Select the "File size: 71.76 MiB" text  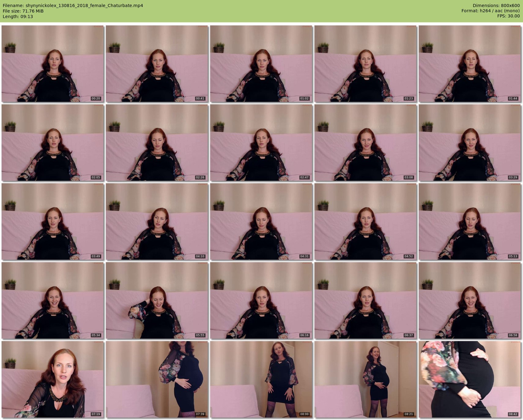23,11
